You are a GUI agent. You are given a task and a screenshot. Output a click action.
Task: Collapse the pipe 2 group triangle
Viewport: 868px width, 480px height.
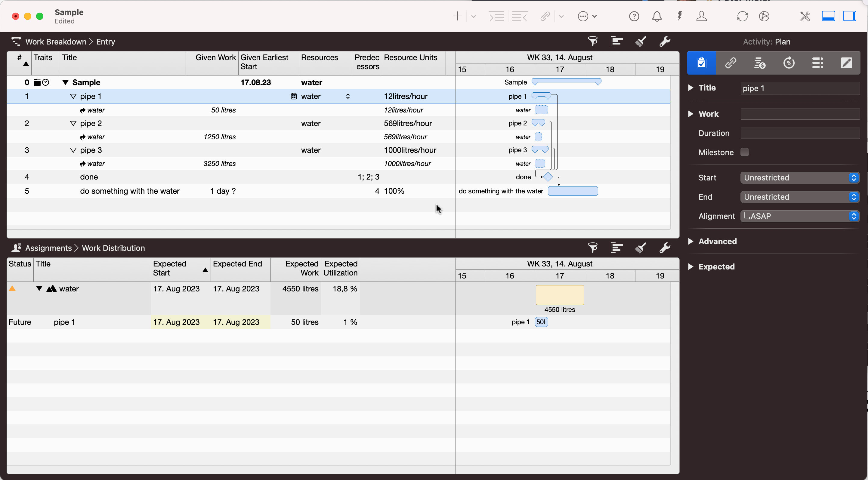[73, 123]
